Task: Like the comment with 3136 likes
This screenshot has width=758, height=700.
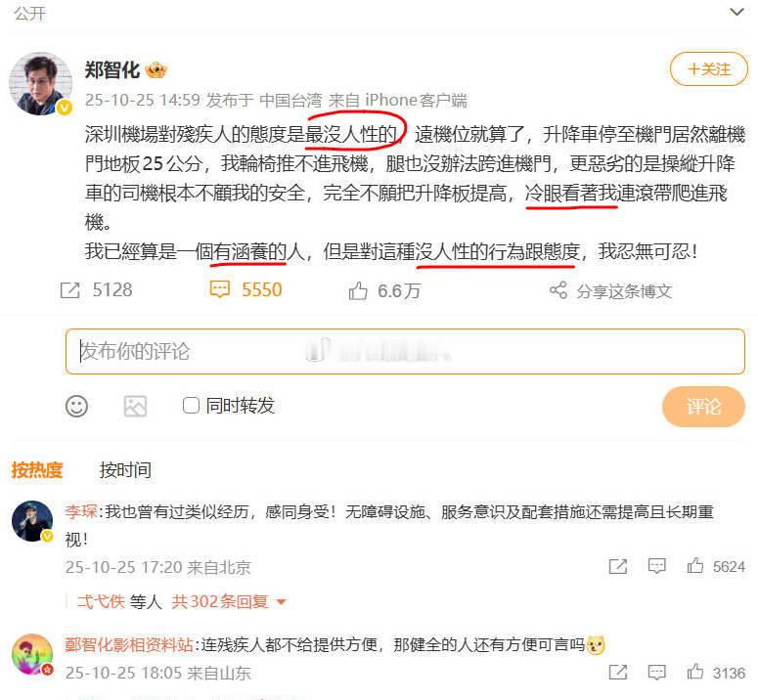Action: pos(695,672)
